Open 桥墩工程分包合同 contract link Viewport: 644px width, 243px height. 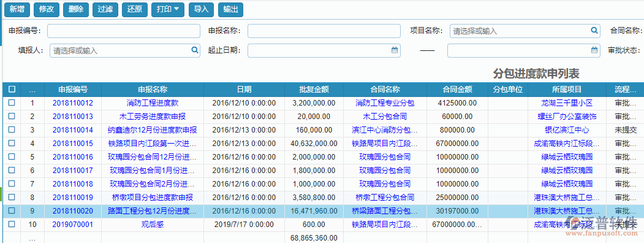pyautogui.click(x=385, y=198)
